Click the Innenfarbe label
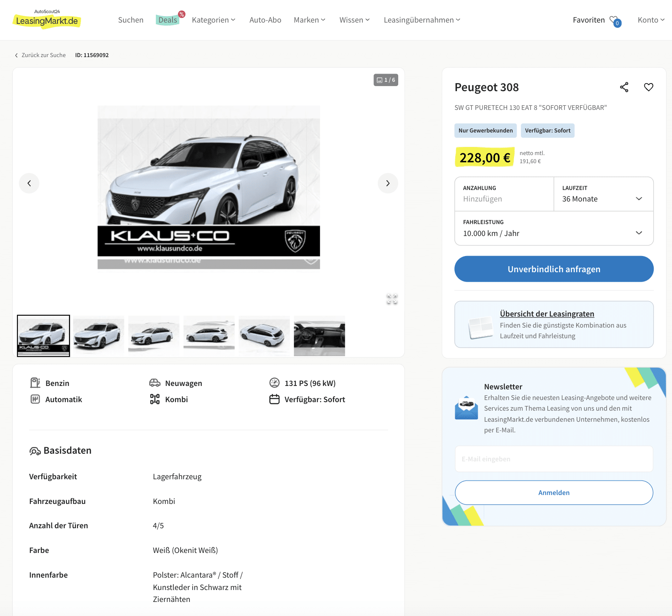 tap(49, 575)
